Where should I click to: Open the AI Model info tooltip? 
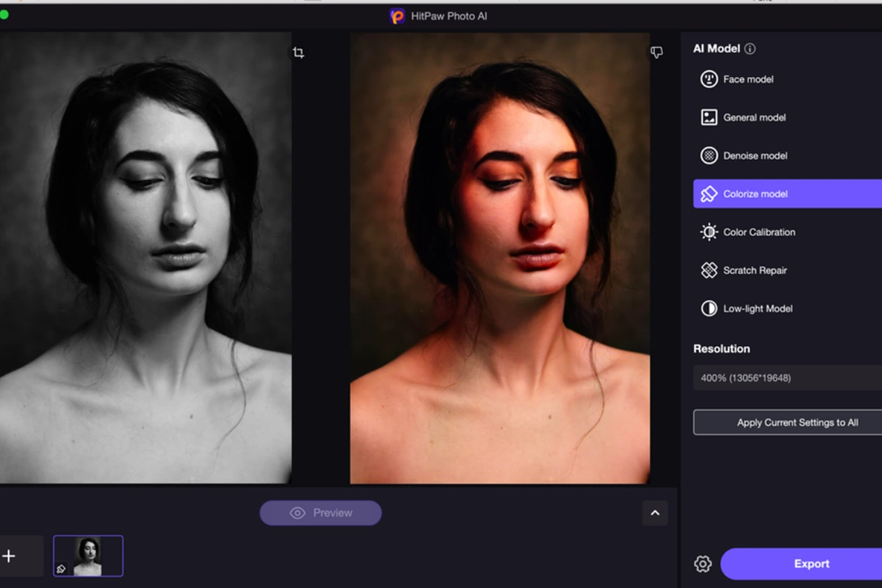click(749, 49)
